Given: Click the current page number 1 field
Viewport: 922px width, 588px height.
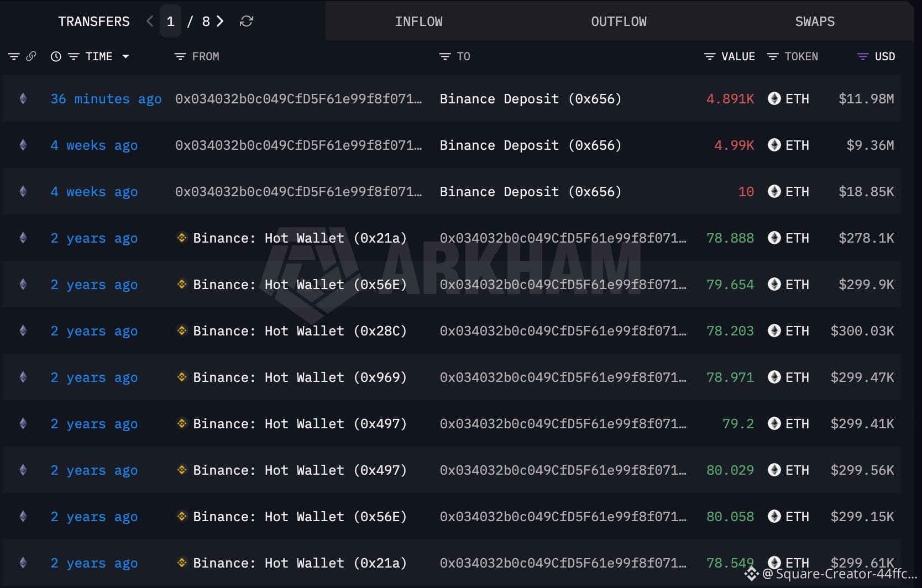Looking at the screenshot, I should click(x=170, y=21).
